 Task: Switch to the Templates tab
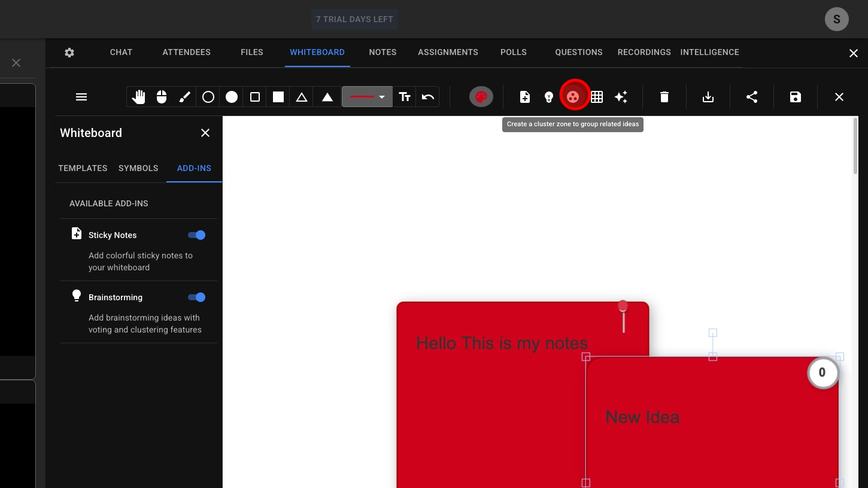[x=83, y=168]
